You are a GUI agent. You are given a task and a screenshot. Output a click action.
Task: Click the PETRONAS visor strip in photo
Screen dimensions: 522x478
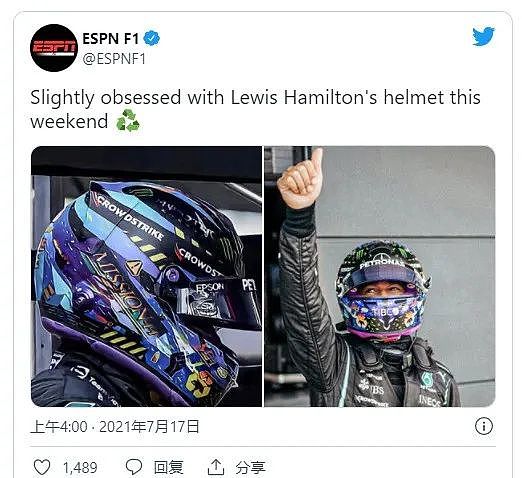[x=381, y=264]
